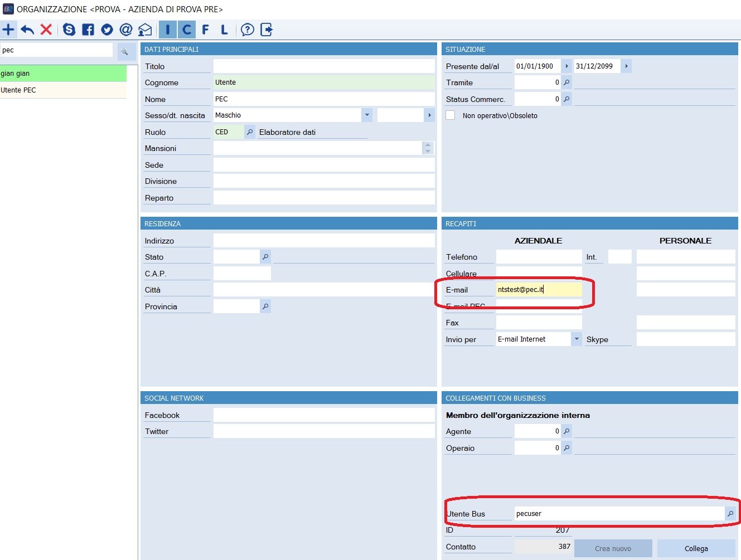
Task: Click the Città input field
Action: click(324, 290)
